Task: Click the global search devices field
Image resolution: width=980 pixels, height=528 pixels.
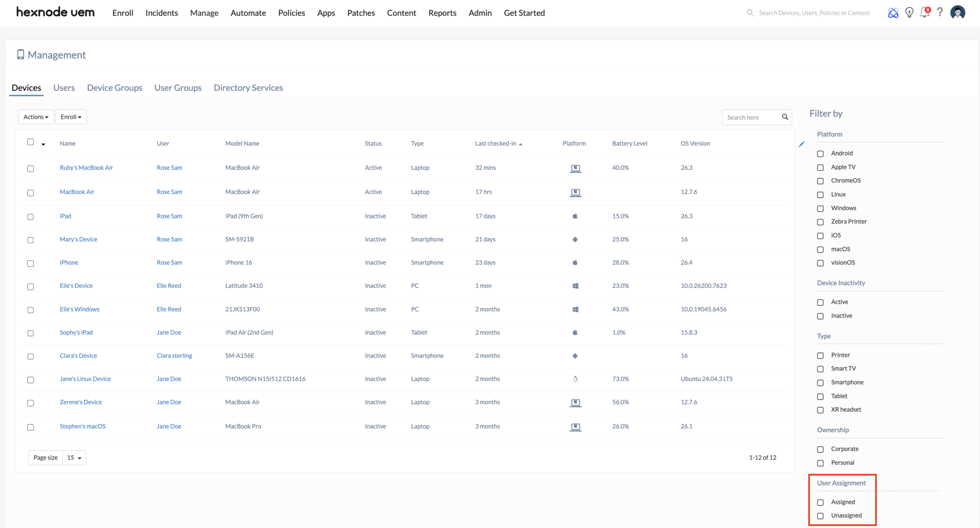Action: (814, 13)
